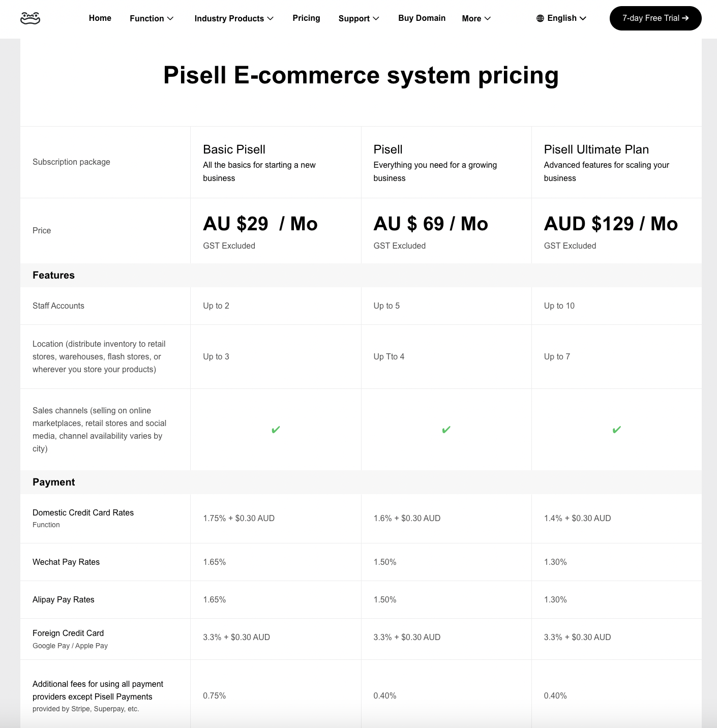Click the Basic Pisell plan title

[x=234, y=149]
